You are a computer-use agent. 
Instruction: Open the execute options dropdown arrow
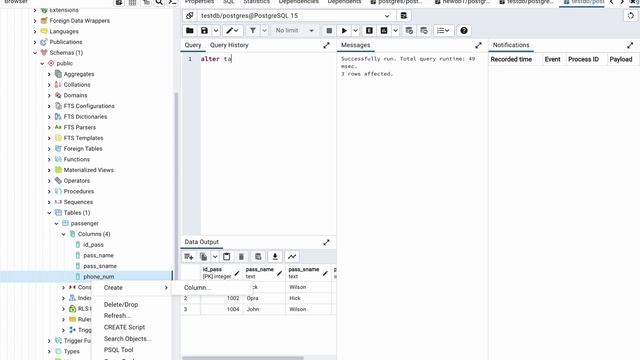point(356,31)
